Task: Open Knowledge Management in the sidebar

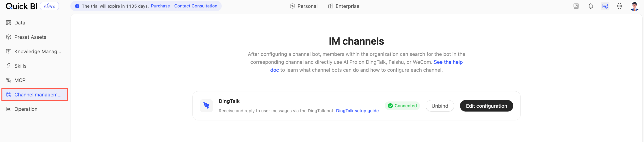Action: pyautogui.click(x=35, y=52)
